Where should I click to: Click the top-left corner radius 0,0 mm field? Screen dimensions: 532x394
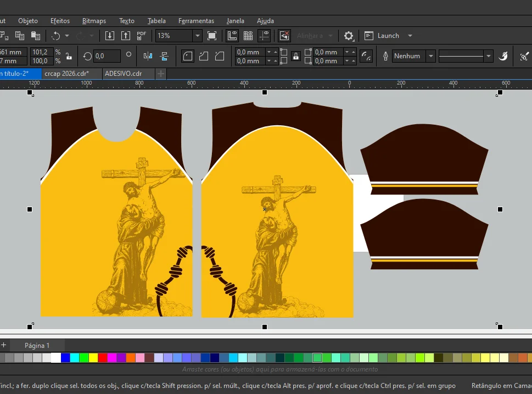click(250, 52)
